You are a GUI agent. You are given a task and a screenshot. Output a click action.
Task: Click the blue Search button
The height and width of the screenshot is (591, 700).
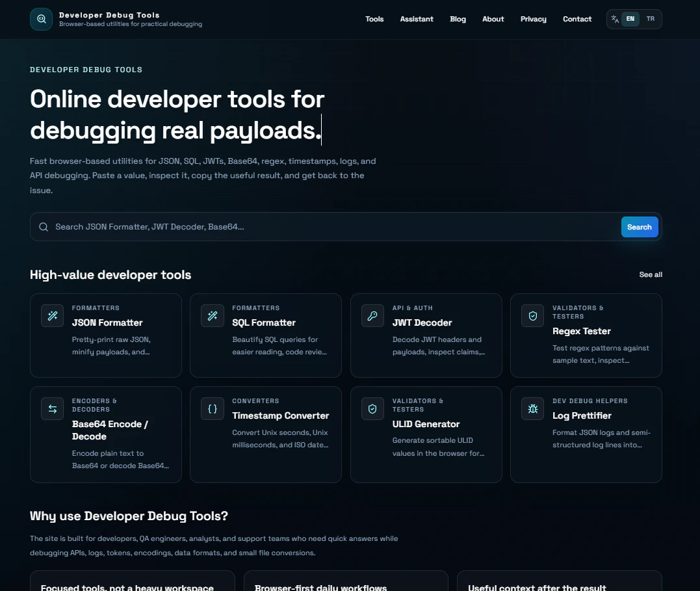click(640, 227)
